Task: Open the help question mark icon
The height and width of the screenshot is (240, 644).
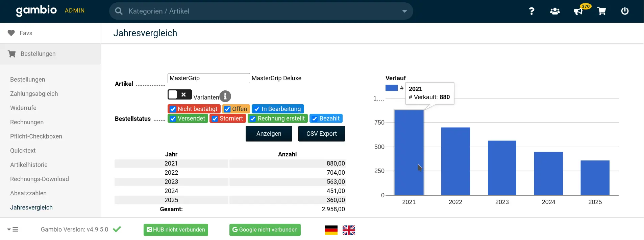Action: [531, 11]
